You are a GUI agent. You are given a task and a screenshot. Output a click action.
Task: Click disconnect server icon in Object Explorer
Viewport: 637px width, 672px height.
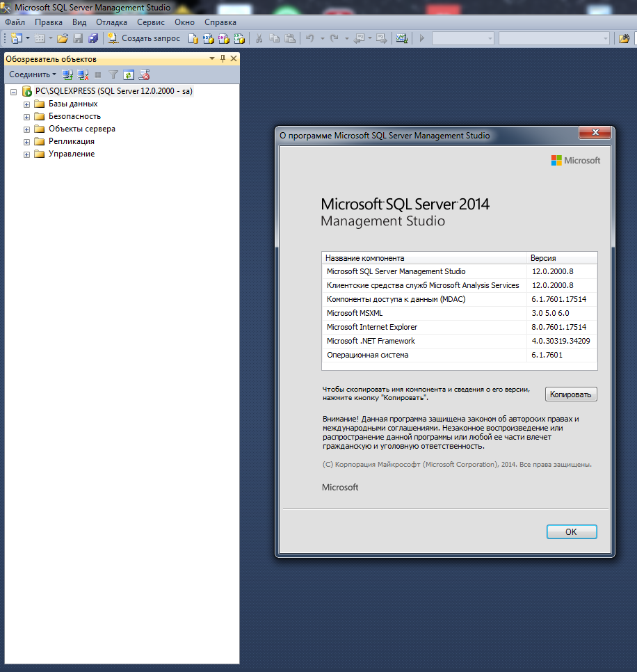pos(83,74)
